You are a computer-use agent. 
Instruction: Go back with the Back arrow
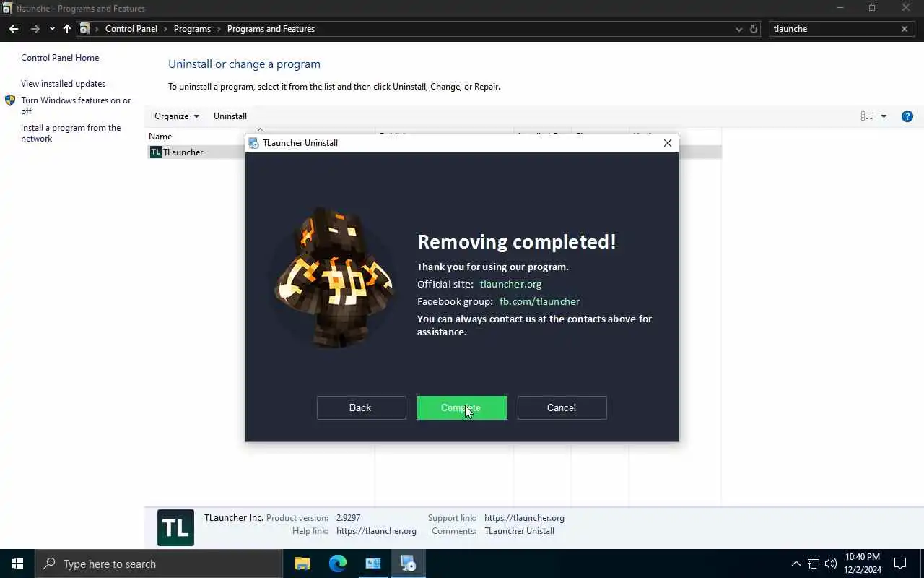14,29
